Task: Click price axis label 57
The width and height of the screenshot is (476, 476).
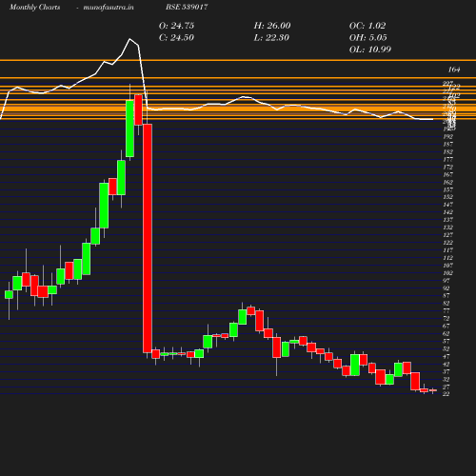Action: click(446, 342)
